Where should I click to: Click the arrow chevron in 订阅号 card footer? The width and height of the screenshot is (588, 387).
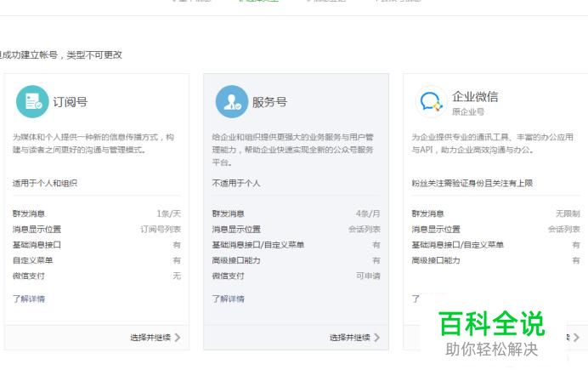pos(178,338)
